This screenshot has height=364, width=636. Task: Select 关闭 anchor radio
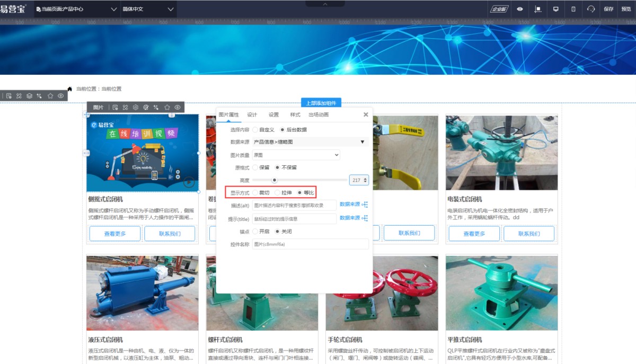point(277,232)
